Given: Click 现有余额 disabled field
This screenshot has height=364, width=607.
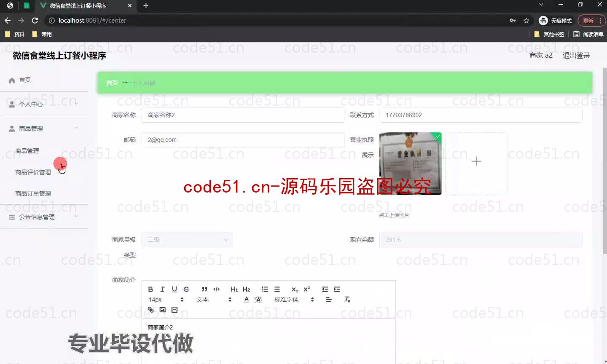Looking at the screenshot, I should click(481, 240).
